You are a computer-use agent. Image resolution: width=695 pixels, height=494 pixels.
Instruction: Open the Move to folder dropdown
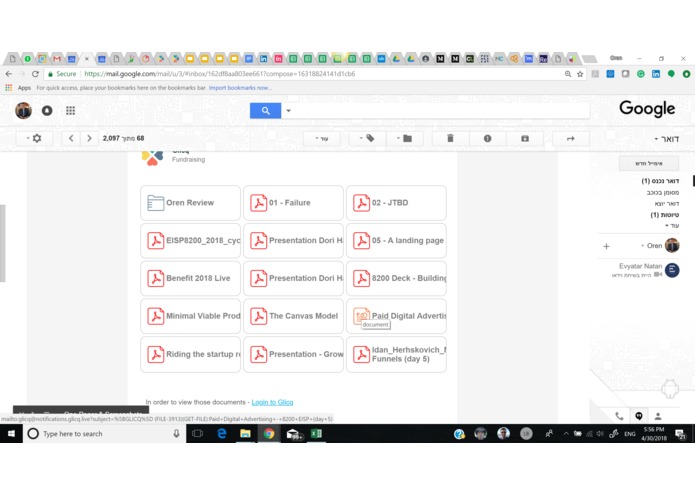coord(405,139)
